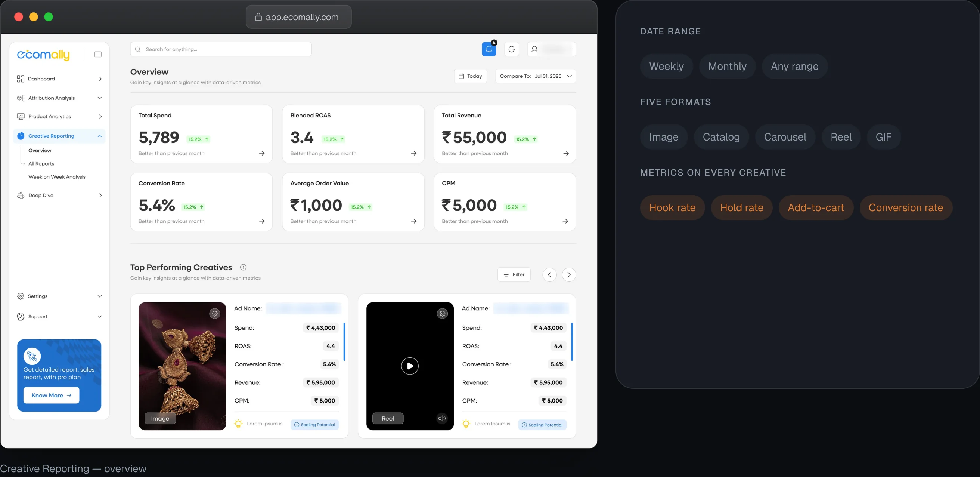Open Blended ROAS details arrow
The image size is (980, 477).
(413, 153)
